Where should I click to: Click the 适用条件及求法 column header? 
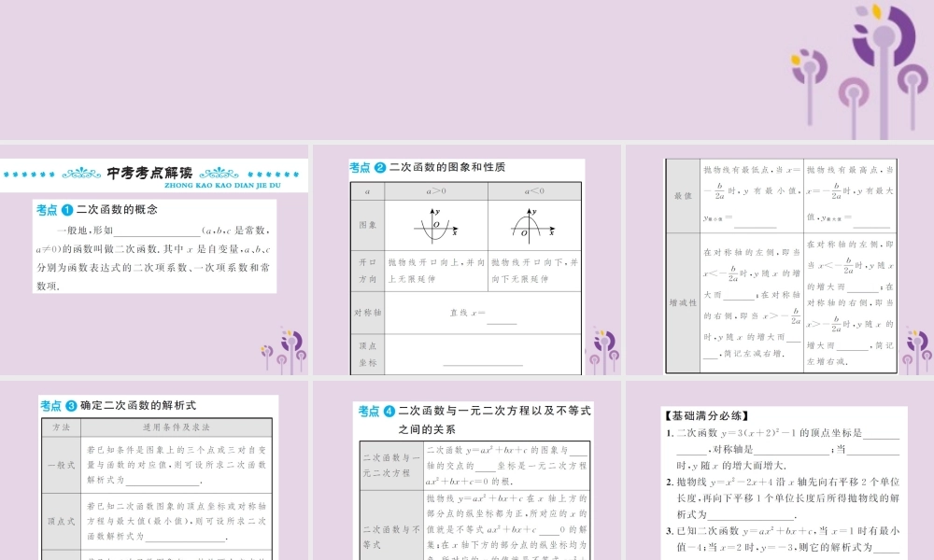(x=177, y=427)
